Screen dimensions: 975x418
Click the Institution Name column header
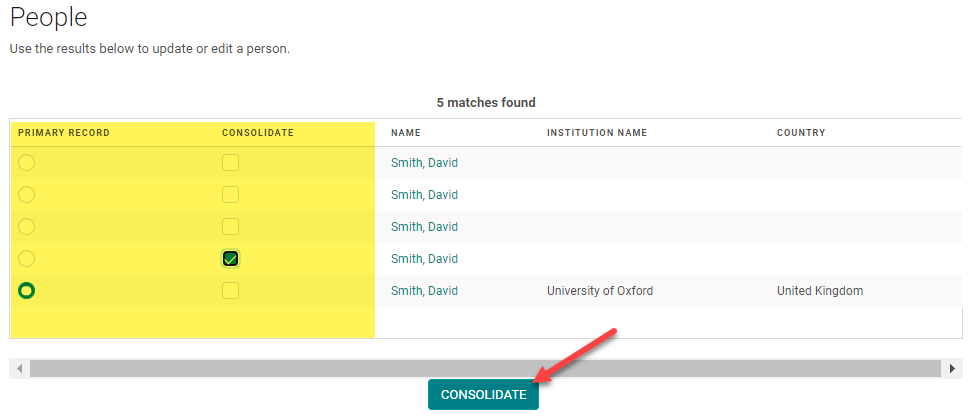(597, 133)
